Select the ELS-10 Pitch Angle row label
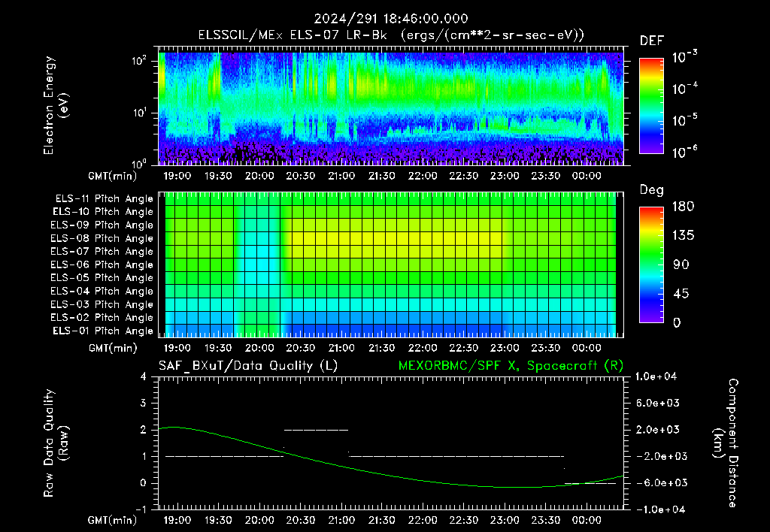Image resolution: width=770 pixels, height=532 pixels. (x=103, y=212)
